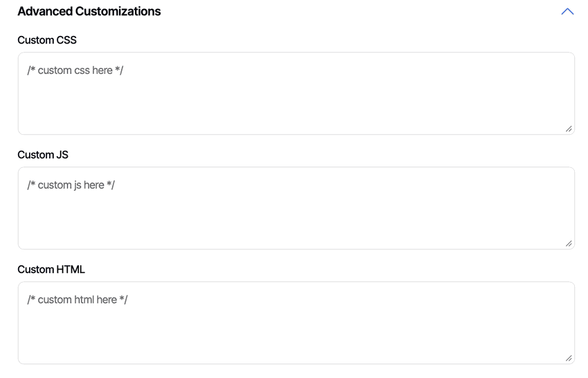Click the word "HTML" in the Custom HTML label
This screenshot has width=588, height=378.
(x=68, y=270)
